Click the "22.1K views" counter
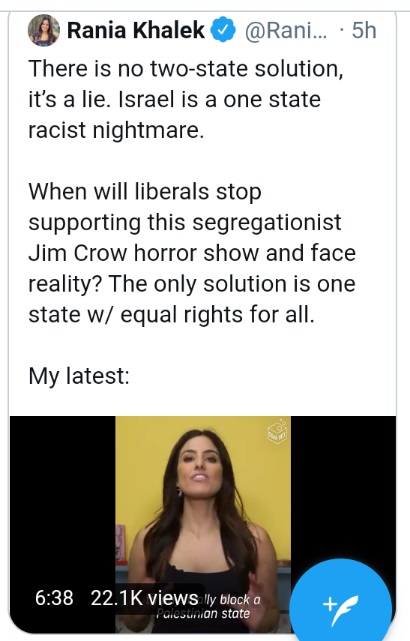The width and height of the screenshot is (410, 641). point(144,598)
